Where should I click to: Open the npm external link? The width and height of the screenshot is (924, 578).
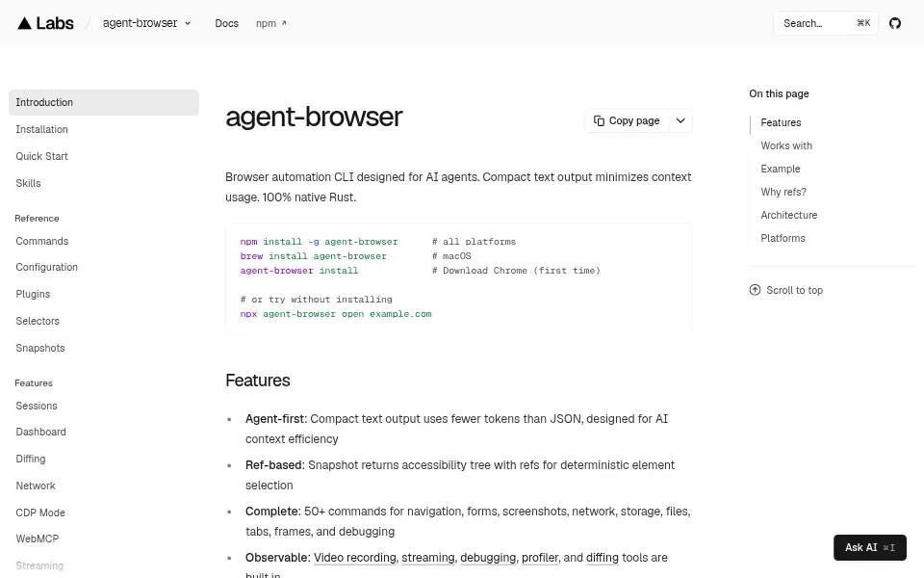point(270,23)
